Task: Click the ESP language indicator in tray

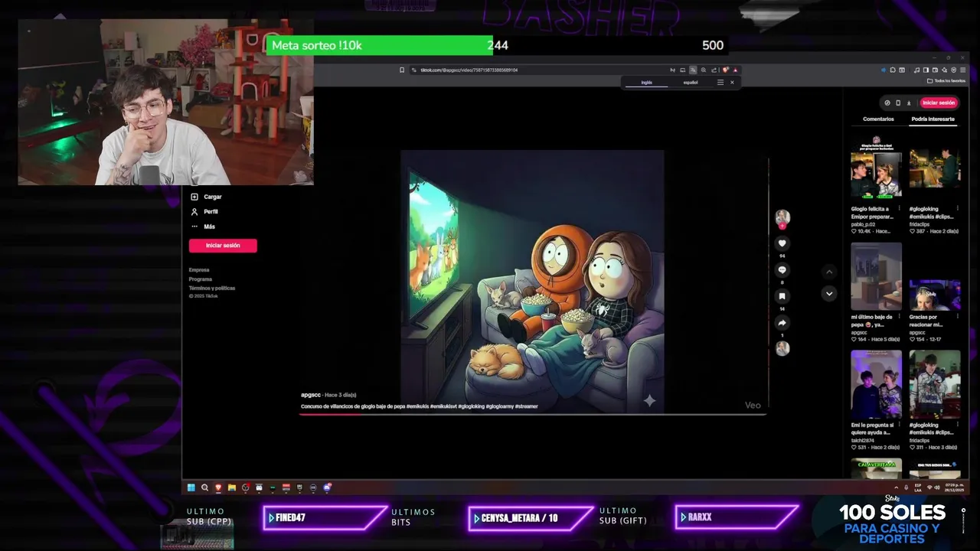Action: point(918,487)
